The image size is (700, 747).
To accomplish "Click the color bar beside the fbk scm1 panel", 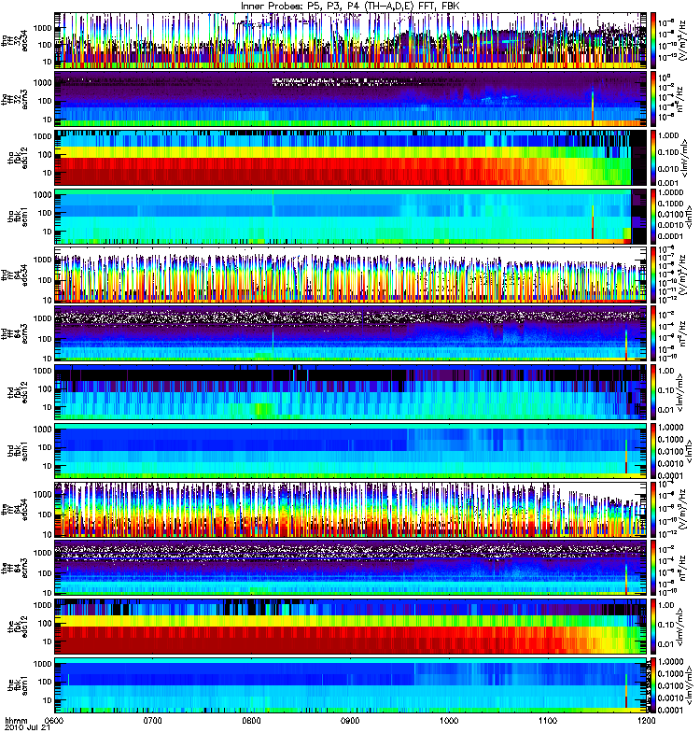I will [x=653, y=685].
